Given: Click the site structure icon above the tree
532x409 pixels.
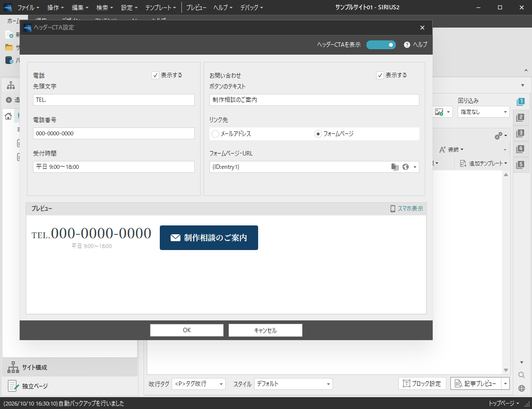Looking at the screenshot, I should click(x=11, y=86).
